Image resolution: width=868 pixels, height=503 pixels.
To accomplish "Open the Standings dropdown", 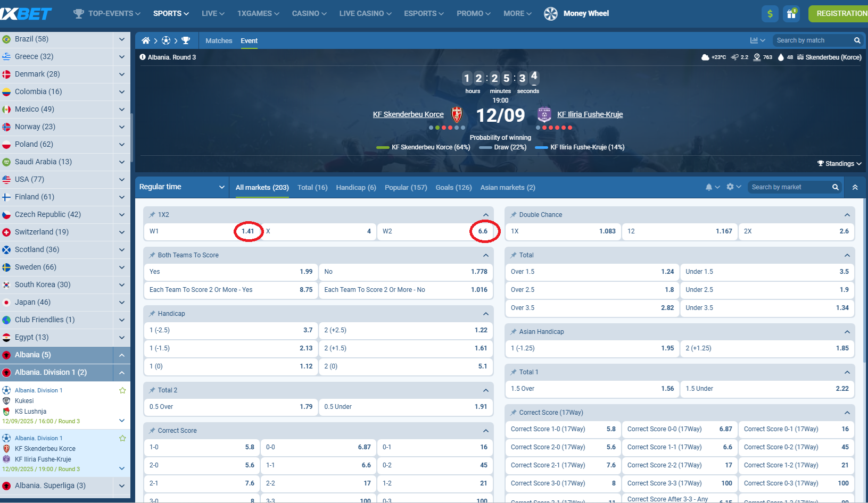I will pyautogui.click(x=839, y=164).
